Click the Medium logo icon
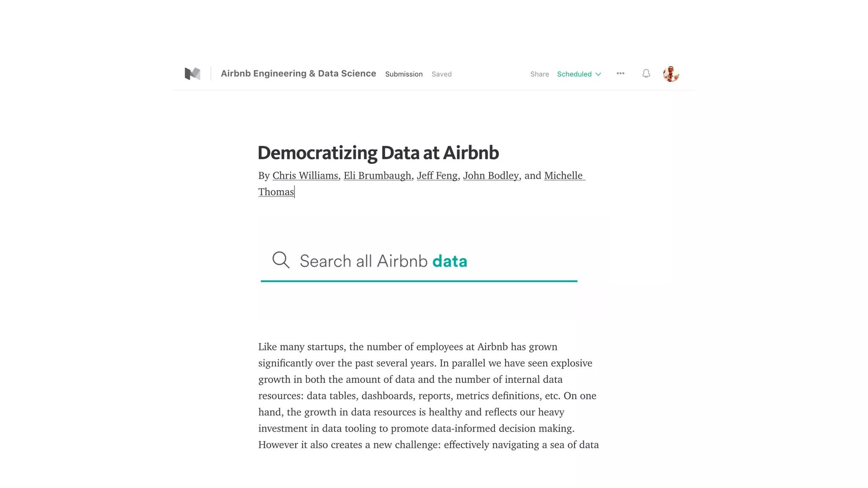Screen dimensions: 868x488 point(192,74)
